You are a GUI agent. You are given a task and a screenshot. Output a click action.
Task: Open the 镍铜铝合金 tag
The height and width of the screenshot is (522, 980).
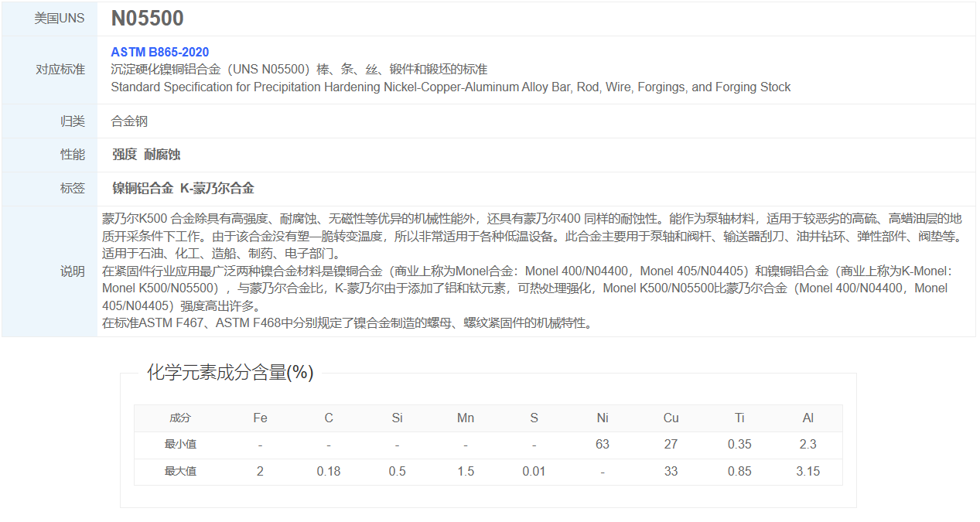142,189
